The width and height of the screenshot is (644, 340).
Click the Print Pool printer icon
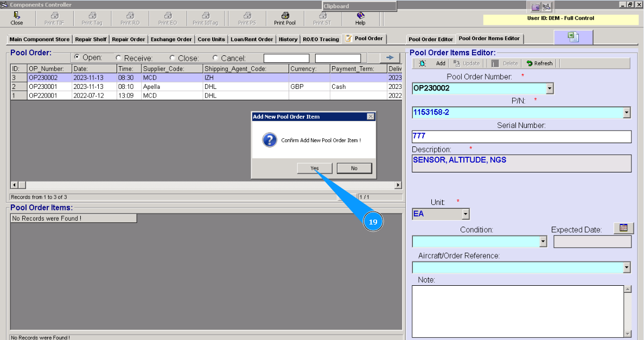coord(285,16)
